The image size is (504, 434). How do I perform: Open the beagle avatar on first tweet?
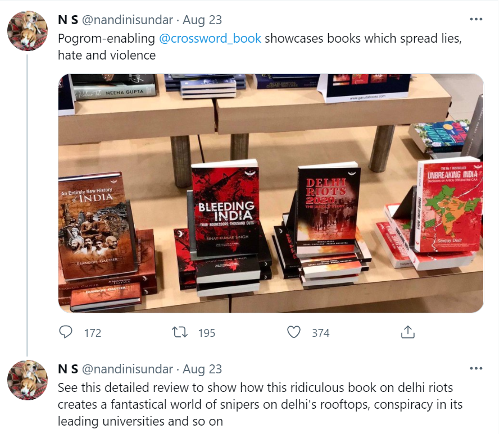pyautogui.click(x=28, y=30)
